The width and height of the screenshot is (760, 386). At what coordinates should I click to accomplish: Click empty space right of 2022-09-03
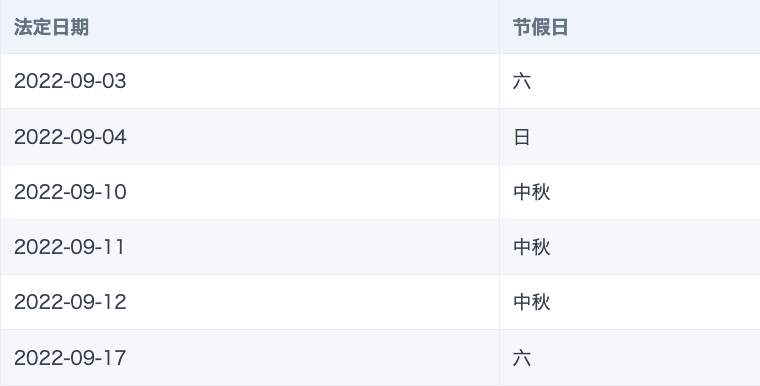(313, 81)
